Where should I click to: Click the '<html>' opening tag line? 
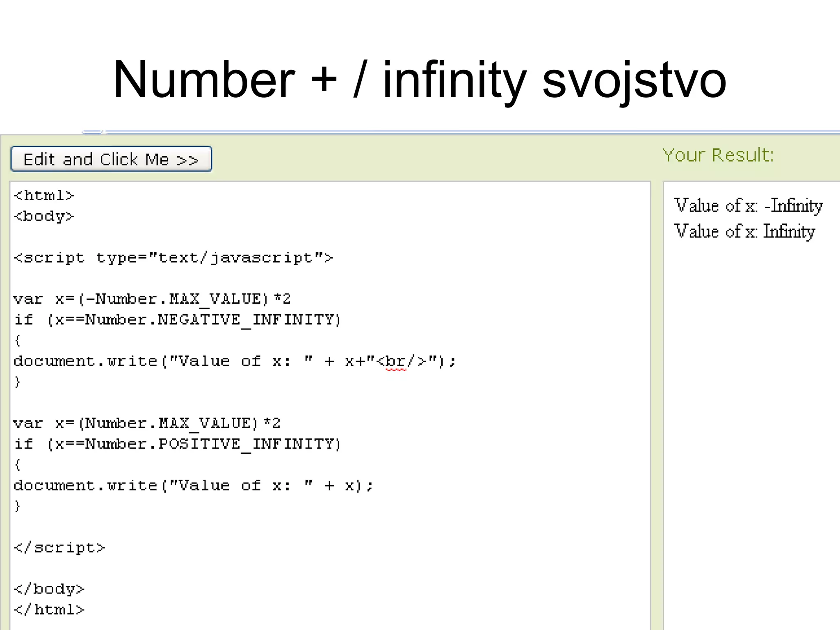[x=44, y=196]
